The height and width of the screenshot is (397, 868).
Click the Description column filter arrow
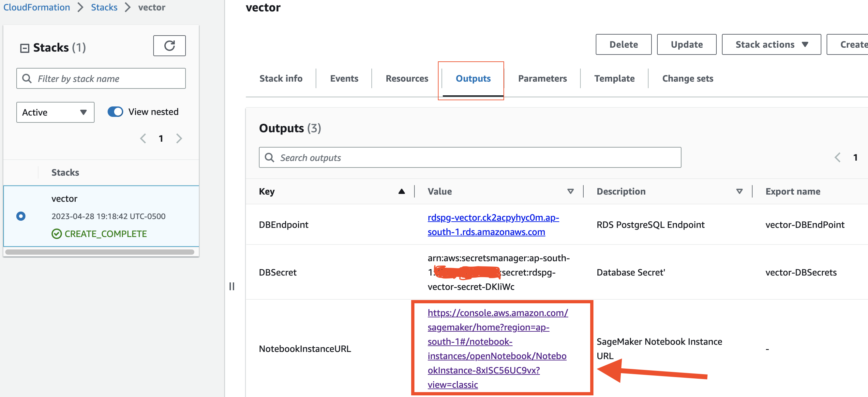(x=739, y=192)
